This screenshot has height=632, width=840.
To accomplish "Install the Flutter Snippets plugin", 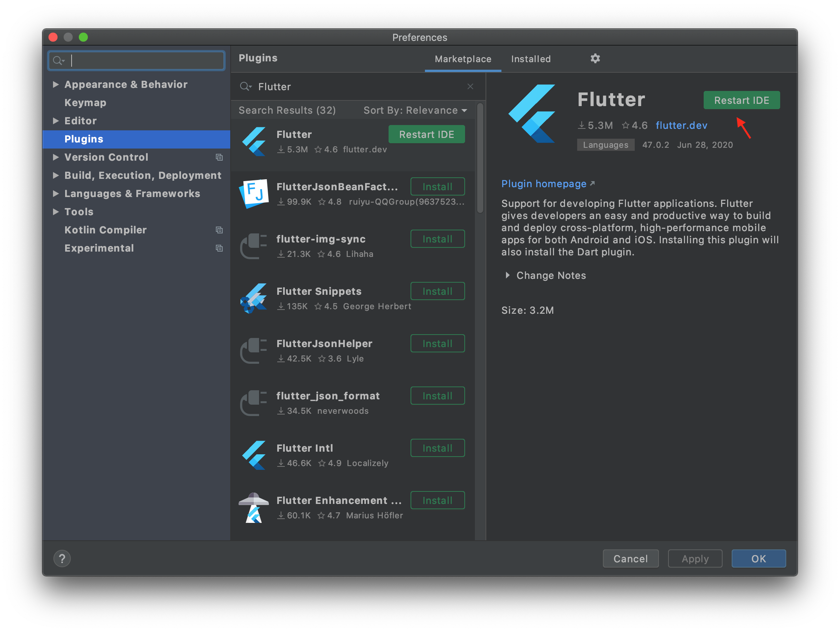I will pyautogui.click(x=437, y=291).
